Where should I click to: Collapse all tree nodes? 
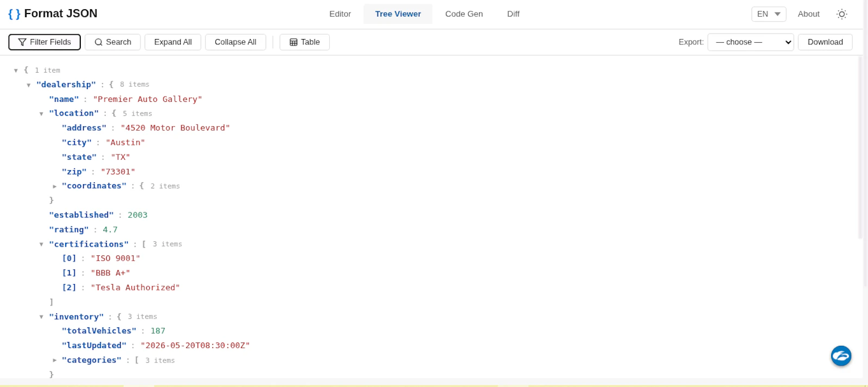[235, 42]
